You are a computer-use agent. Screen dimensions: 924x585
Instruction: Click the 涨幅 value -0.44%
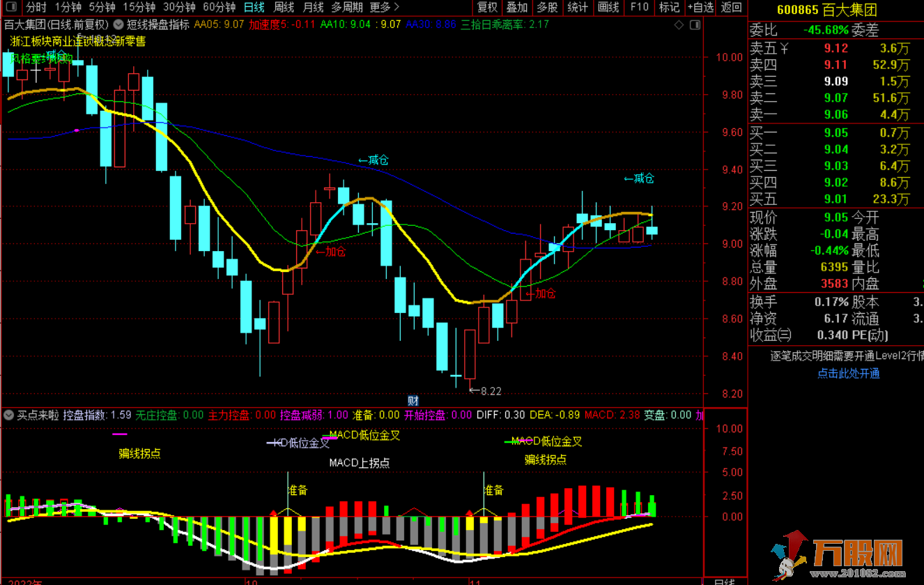(x=829, y=250)
